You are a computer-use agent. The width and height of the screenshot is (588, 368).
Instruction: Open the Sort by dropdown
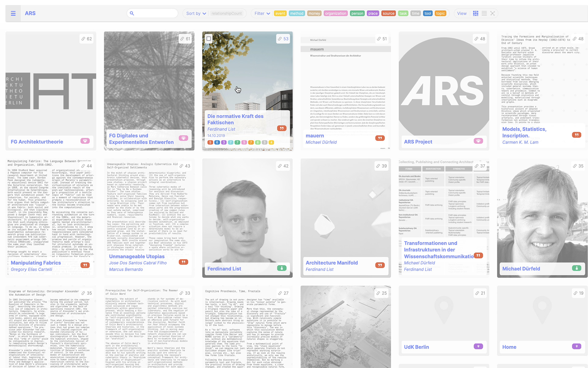196,13
